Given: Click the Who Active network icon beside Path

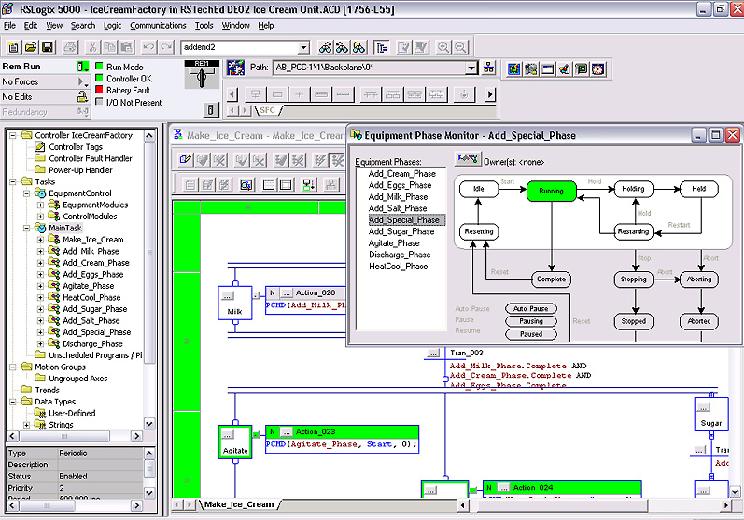Looking at the screenshot, I should 489,68.
